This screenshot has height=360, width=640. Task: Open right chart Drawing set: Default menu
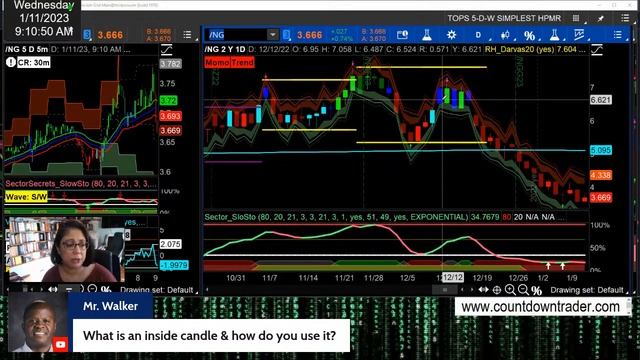click(x=587, y=290)
